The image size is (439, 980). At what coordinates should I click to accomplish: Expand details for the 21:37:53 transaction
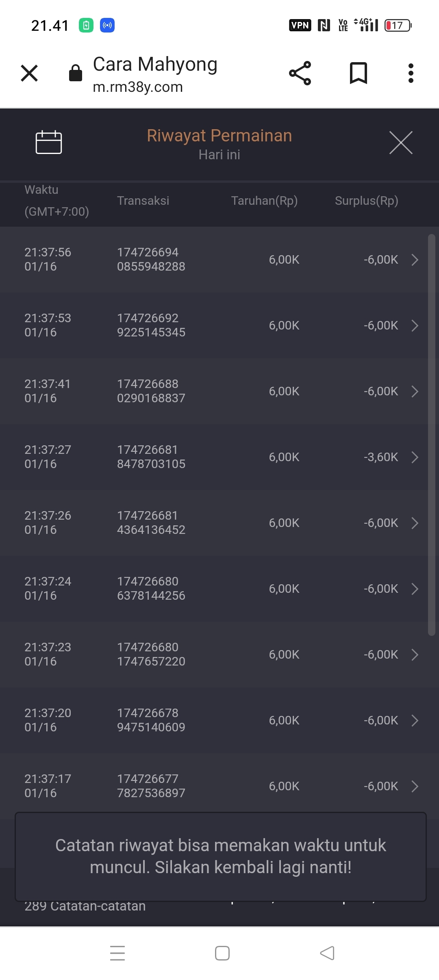click(x=415, y=325)
